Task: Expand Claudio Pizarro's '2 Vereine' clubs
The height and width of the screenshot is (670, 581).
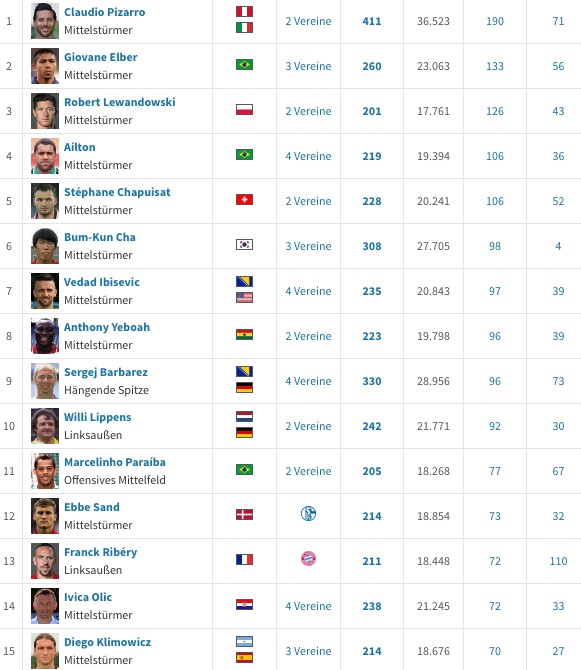Action: point(308,21)
